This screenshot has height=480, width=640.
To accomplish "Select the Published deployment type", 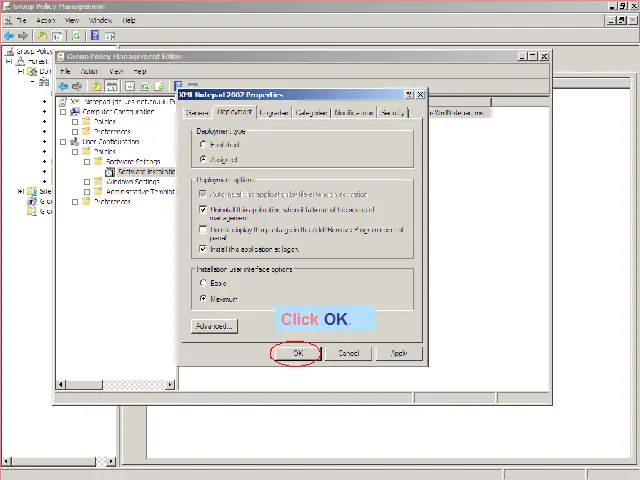I will tap(204, 145).
